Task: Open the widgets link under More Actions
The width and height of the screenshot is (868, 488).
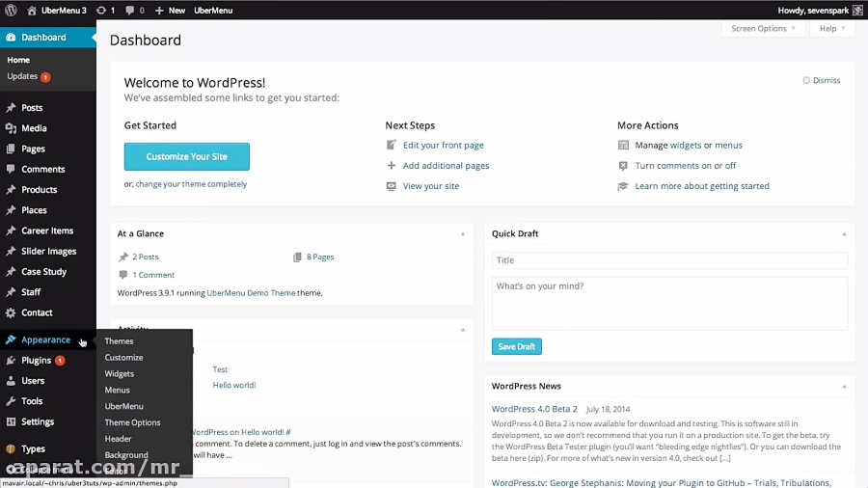Action: [x=686, y=145]
